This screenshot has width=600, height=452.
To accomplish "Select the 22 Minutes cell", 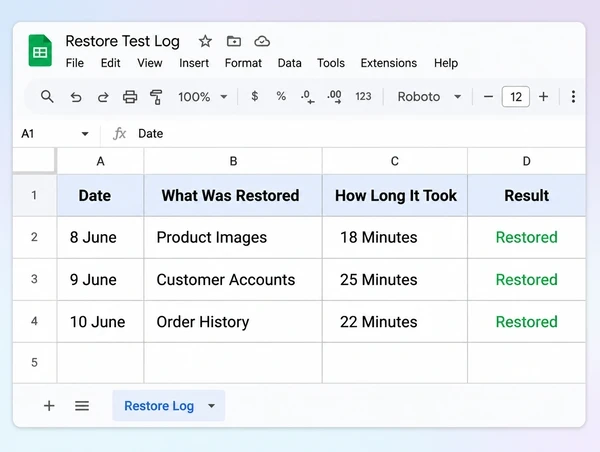I will click(x=395, y=321).
